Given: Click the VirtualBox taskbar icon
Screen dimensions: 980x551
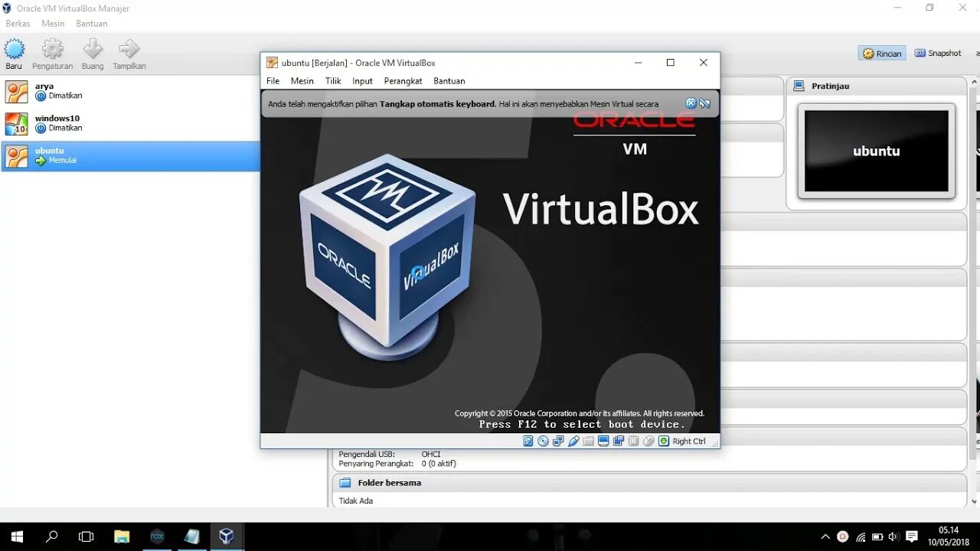Looking at the screenshot, I should tap(226, 536).
